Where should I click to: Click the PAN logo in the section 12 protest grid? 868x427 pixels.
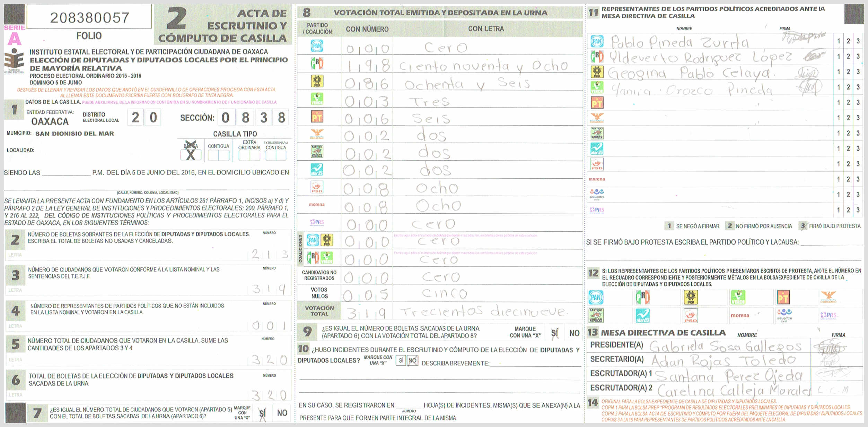tap(596, 297)
